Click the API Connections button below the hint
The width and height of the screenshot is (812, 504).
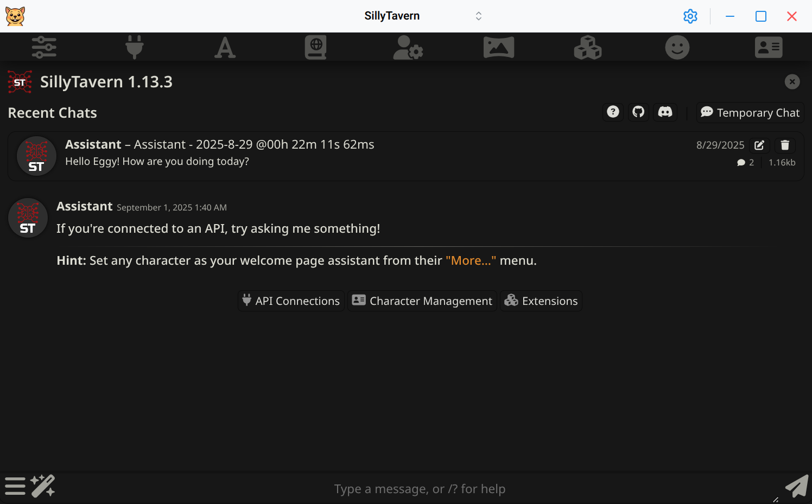click(291, 301)
